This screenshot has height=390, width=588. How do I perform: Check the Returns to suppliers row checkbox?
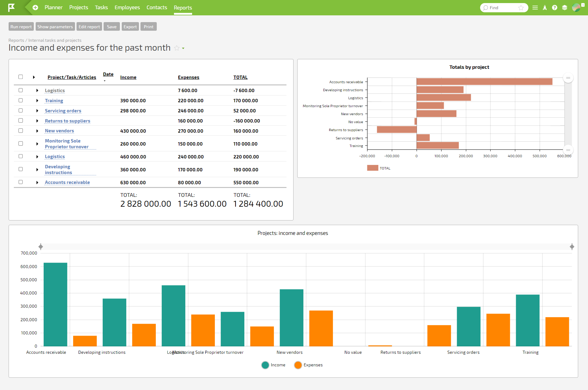click(21, 120)
